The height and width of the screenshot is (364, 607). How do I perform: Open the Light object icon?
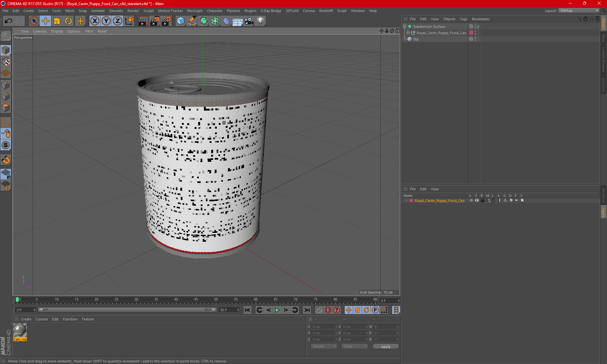pyautogui.click(x=260, y=21)
